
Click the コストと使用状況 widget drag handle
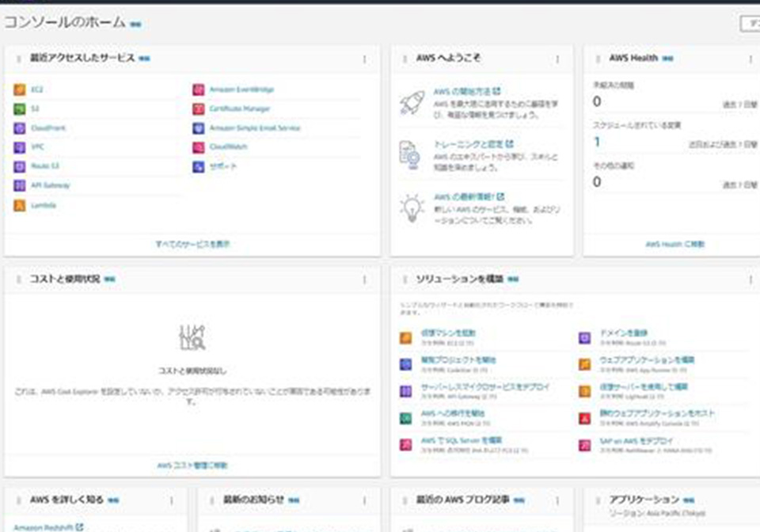pos(18,279)
